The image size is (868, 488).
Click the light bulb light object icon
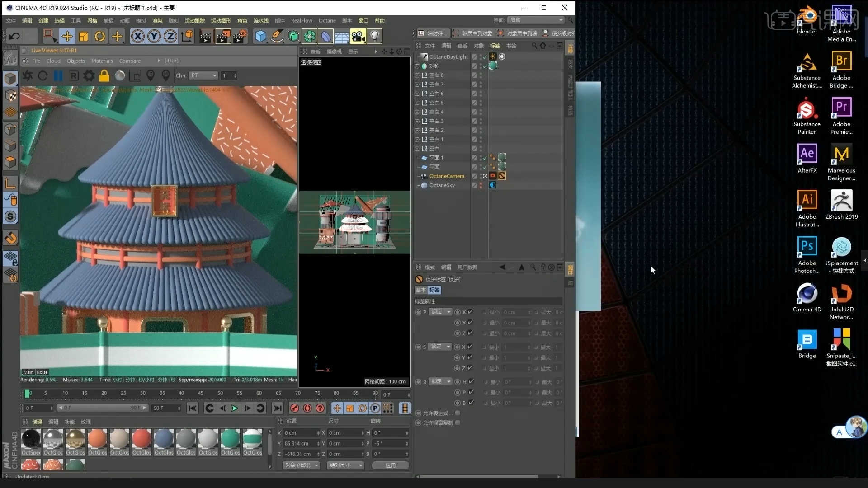374,36
